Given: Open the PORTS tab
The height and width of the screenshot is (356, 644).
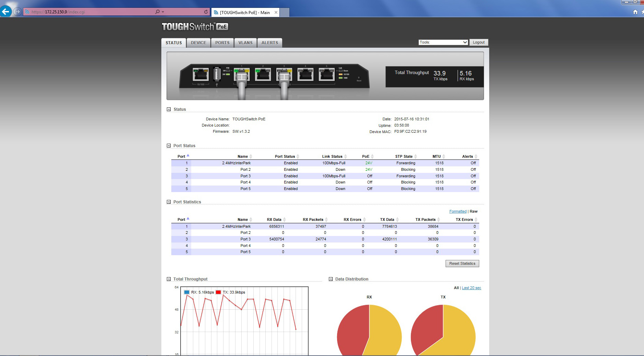Looking at the screenshot, I should coord(222,43).
